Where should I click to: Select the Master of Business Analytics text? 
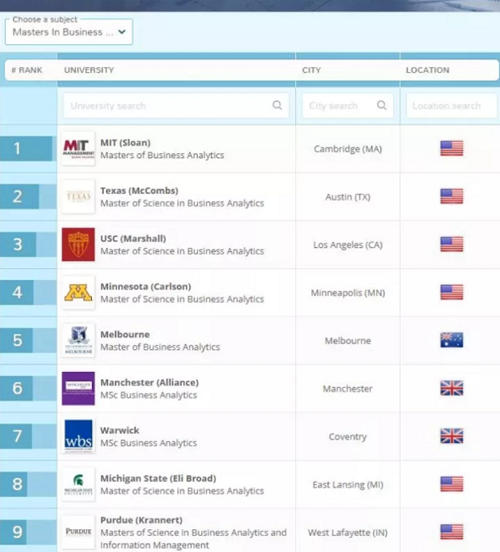tap(160, 347)
